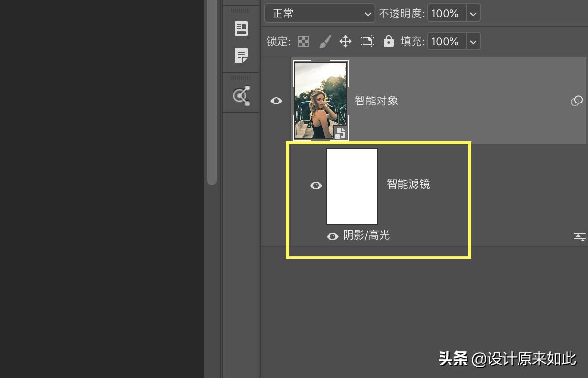Lock layer position with the move lock icon
Screen dimensions: 588x378
coord(345,41)
